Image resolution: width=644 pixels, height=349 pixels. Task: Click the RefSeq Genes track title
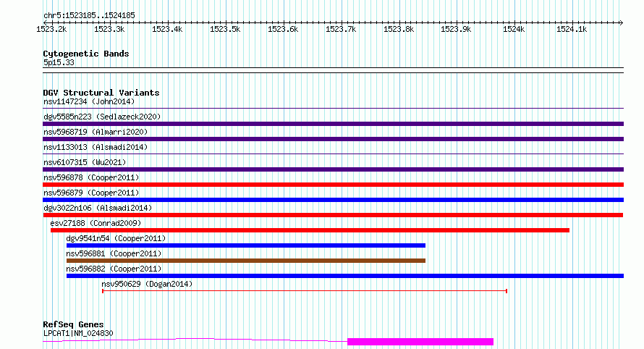(x=74, y=325)
